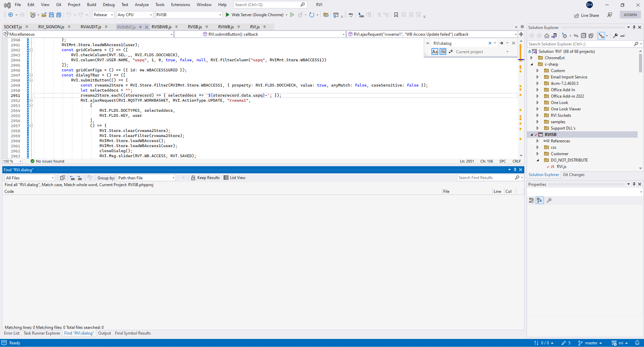Start the Web Server (Google Chrome) run button
The image size is (644, 347).
click(228, 15)
